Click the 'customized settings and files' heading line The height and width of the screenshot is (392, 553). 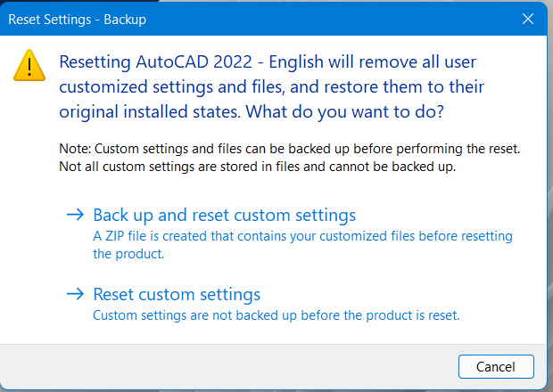click(271, 87)
